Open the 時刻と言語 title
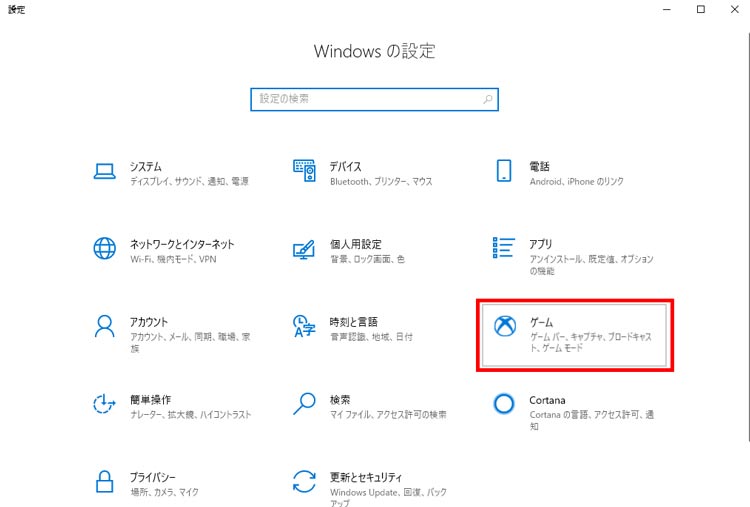Viewport: 750px width, 507px height. pyautogui.click(x=353, y=322)
